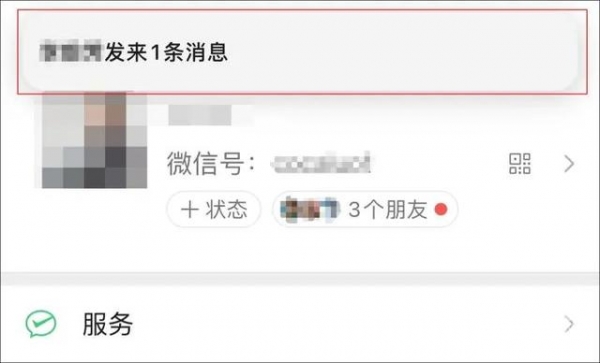Open the pixelated profile avatar
The height and width of the screenshot is (363, 600).
point(94,140)
